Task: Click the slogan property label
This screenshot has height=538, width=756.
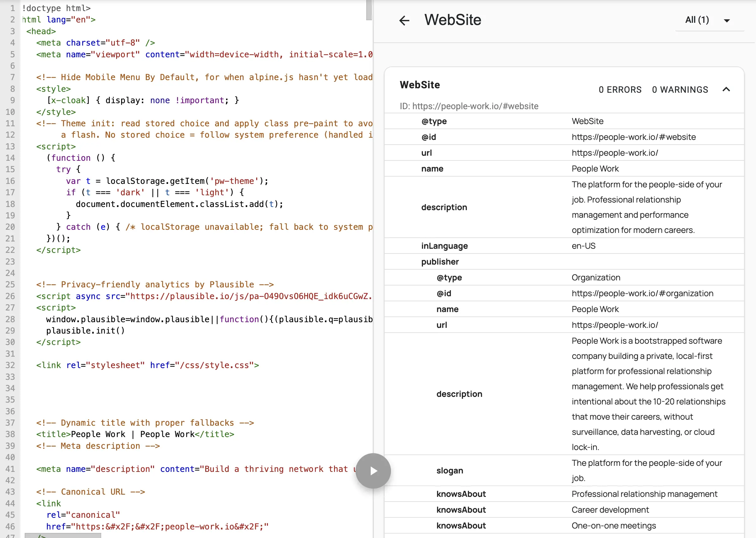Action: pyautogui.click(x=450, y=470)
